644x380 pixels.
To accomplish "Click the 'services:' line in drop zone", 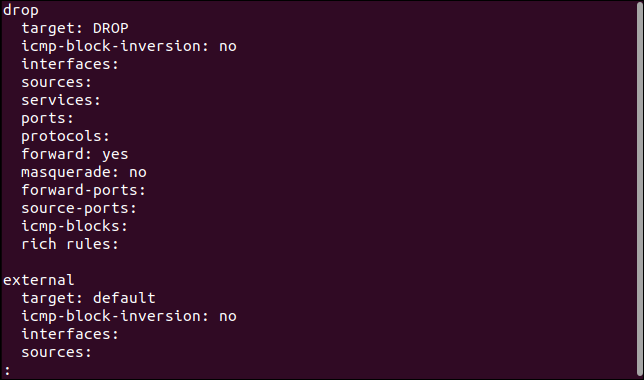I will (x=61, y=100).
